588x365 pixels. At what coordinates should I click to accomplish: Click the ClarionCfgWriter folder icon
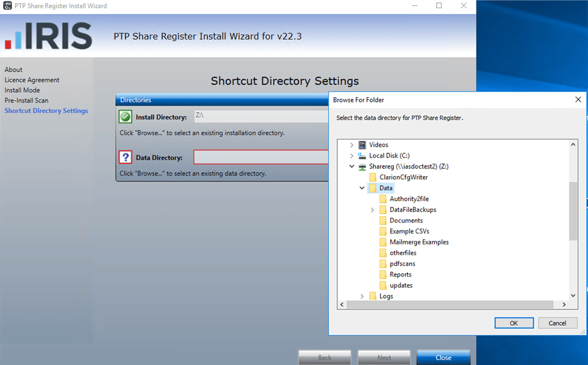point(372,177)
